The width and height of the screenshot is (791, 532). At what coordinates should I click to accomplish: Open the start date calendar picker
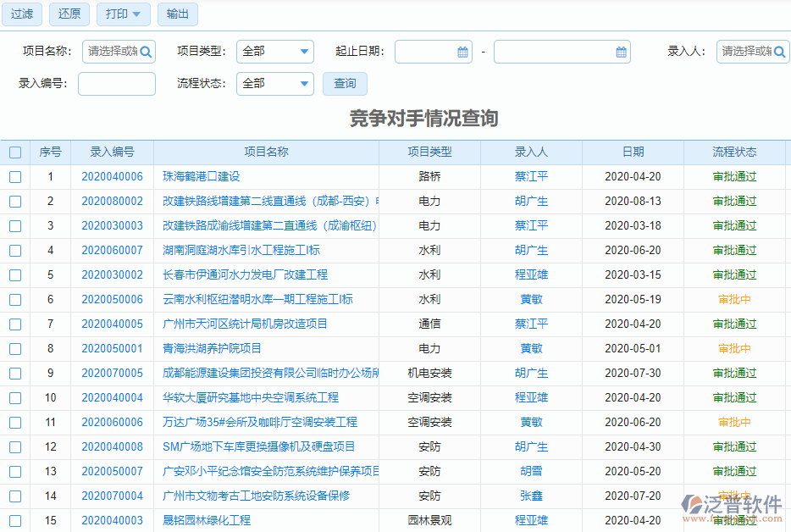point(462,52)
